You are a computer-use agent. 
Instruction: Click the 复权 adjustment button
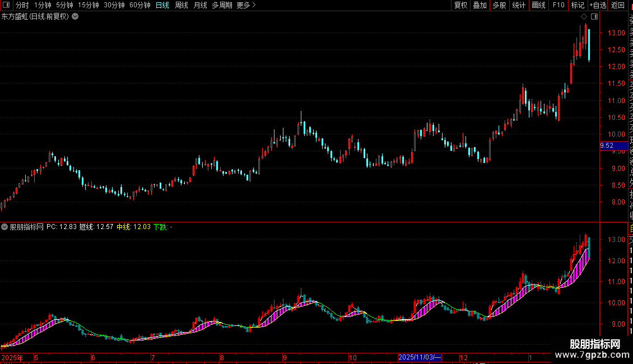(460, 5)
